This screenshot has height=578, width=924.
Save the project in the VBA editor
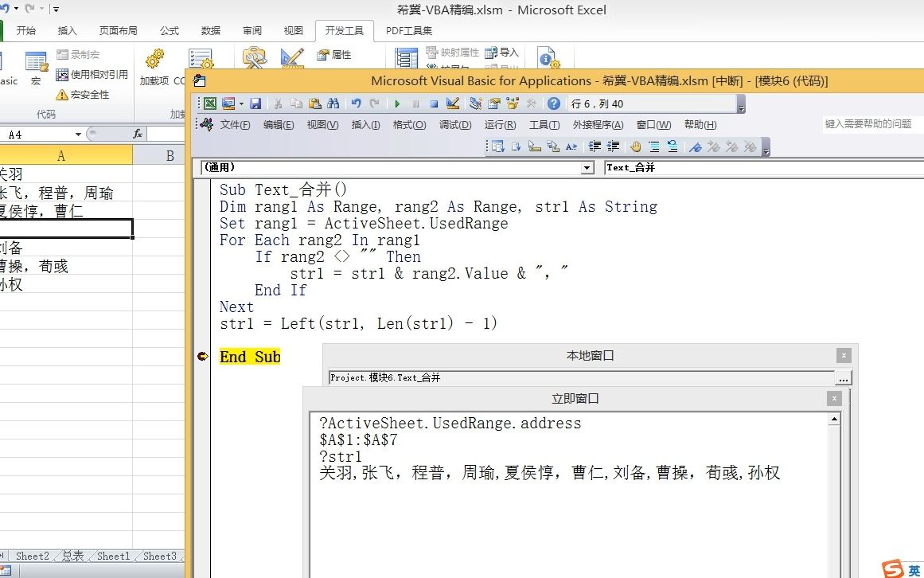pos(255,103)
